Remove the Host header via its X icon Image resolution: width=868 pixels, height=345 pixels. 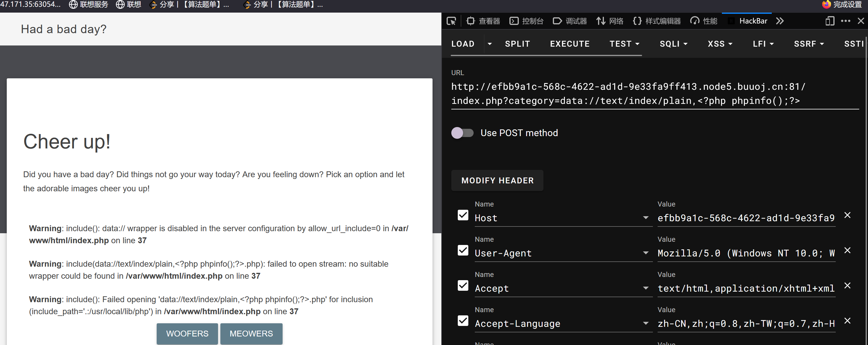(848, 215)
